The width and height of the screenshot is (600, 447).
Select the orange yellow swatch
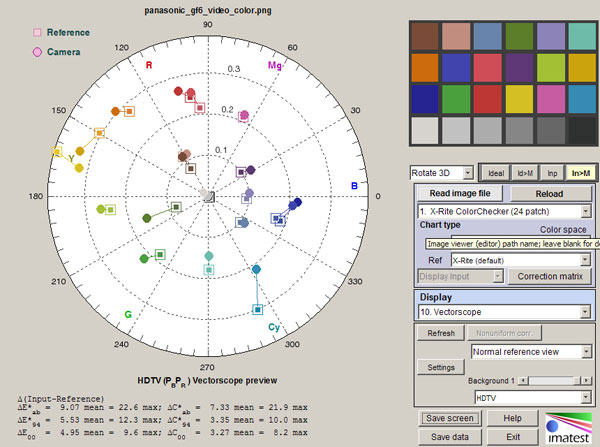click(582, 68)
